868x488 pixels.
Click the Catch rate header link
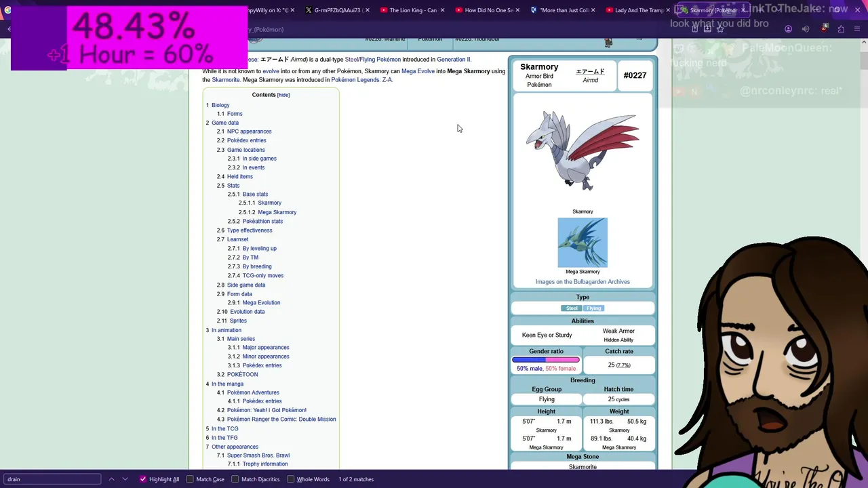(x=619, y=351)
